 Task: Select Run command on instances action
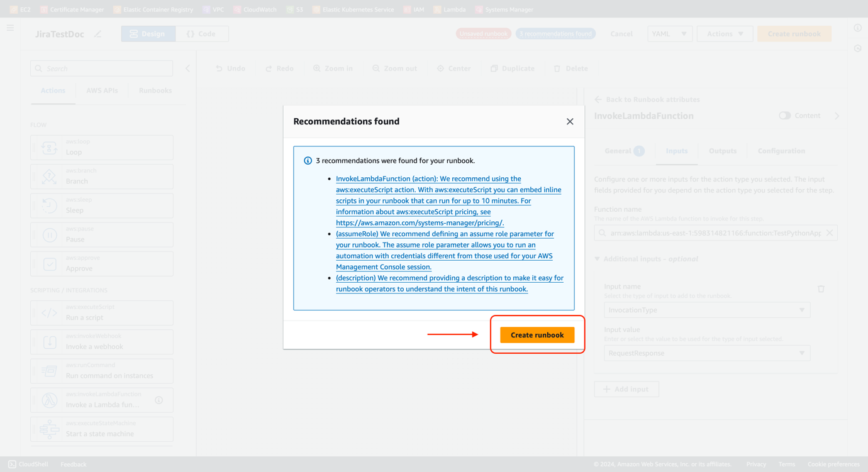(102, 371)
